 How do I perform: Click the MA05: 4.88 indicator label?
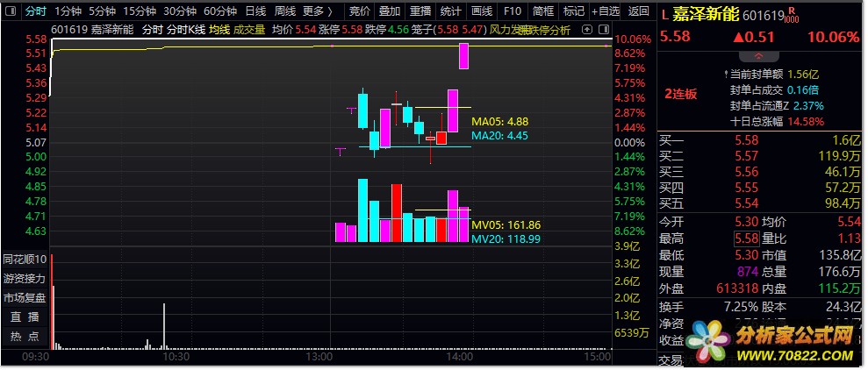click(x=500, y=122)
